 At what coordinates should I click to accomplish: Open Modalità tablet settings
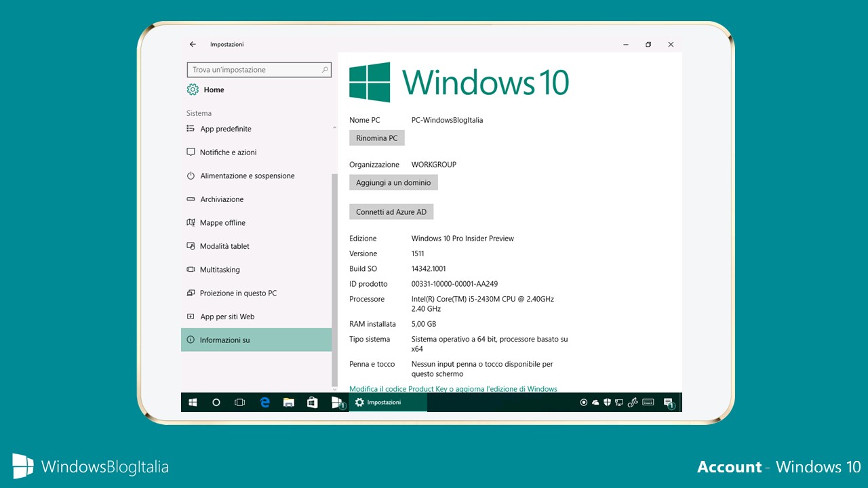point(256,246)
